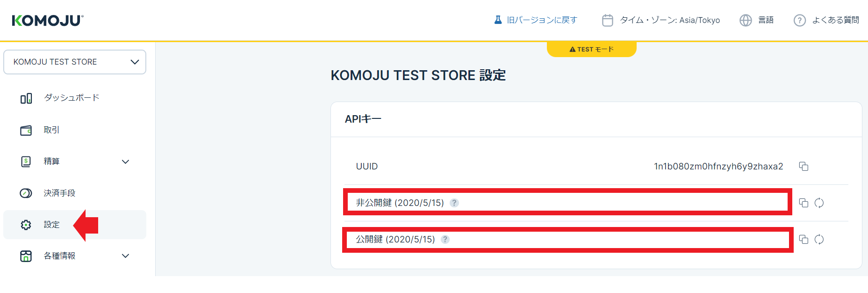Expand the 各種情報 submenu chevron
This screenshot has width=868, height=293.
[125, 256]
